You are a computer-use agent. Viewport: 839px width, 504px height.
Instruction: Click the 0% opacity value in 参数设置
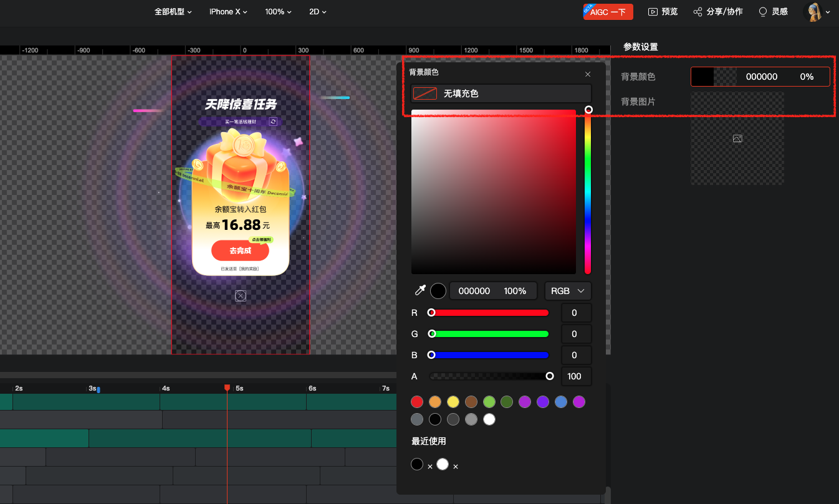[807, 77]
